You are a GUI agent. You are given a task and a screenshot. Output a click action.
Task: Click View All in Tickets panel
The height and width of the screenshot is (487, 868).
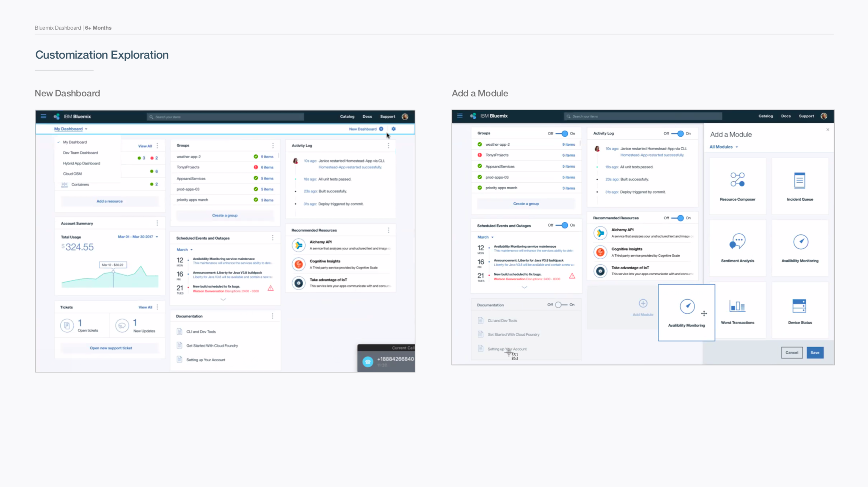145,307
